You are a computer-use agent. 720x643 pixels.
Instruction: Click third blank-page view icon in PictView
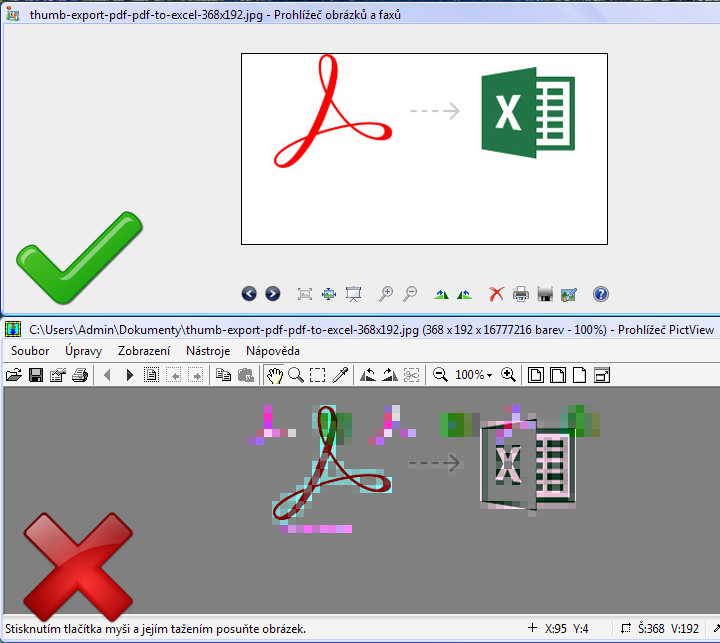(x=579, y=375)
